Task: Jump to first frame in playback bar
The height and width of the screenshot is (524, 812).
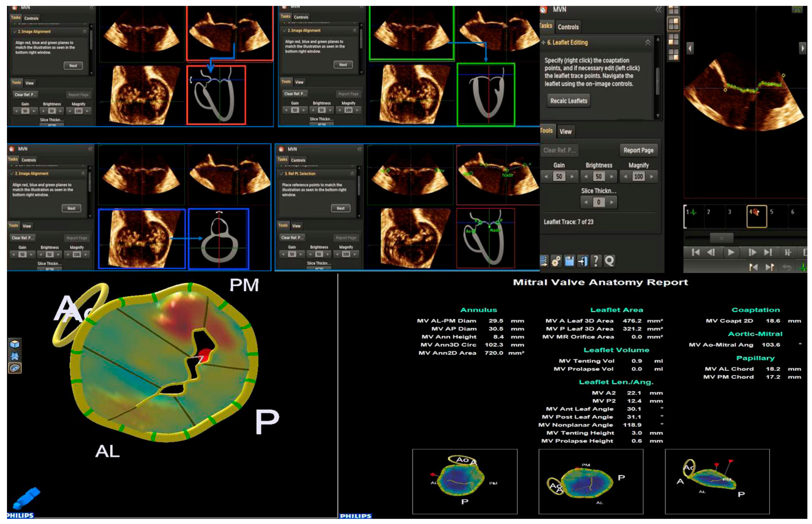Action: pyautogui.click(x=696, y=252)
